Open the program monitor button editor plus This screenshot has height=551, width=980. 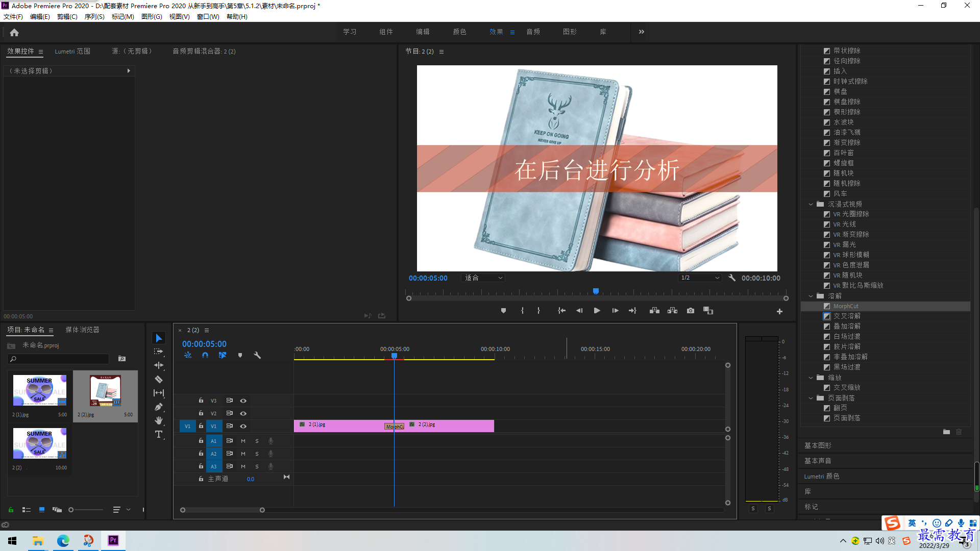[x=779, y=311]
